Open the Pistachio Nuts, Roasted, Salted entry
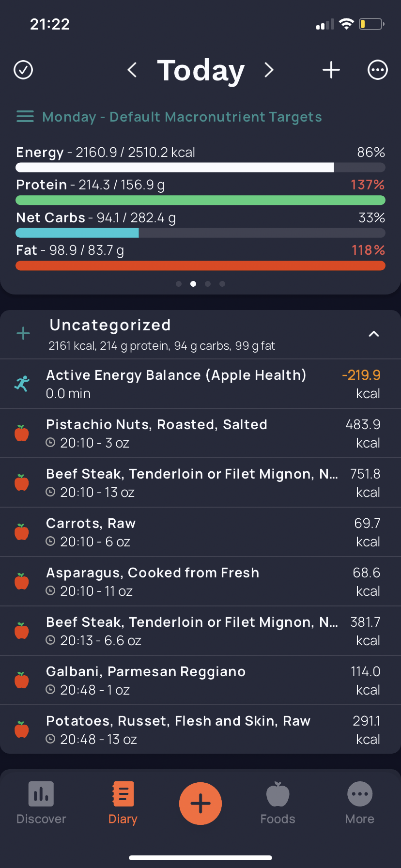Viewport: 401px width, 868px height. [x=200, y=433]
